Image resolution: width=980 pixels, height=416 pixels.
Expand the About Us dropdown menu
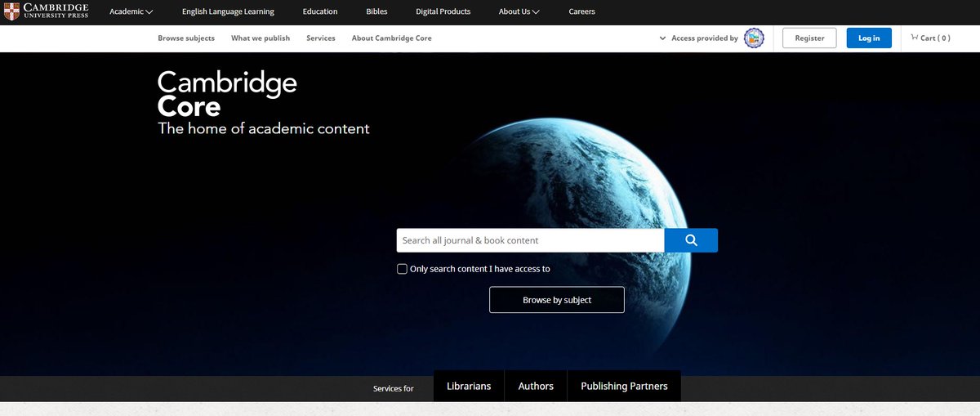click(519, 12)
